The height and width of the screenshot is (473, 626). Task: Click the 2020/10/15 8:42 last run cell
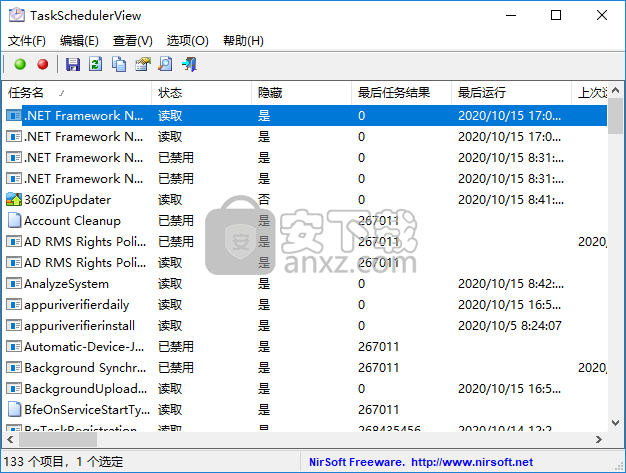pos(511,283)
